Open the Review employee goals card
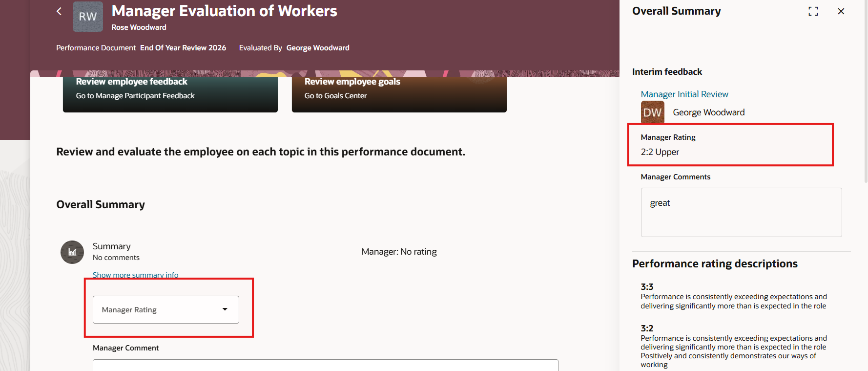The image size is (868, 371). coord(399,94)
